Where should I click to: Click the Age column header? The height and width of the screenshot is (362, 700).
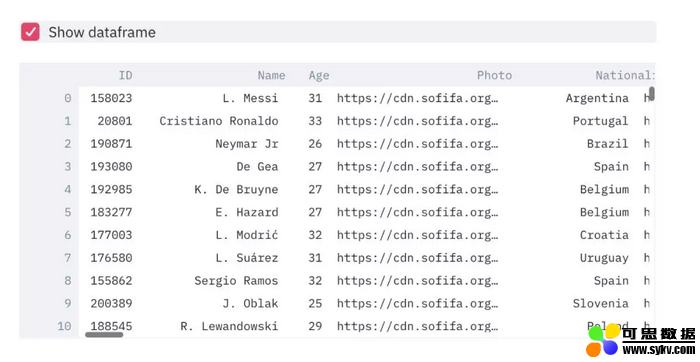319,75
